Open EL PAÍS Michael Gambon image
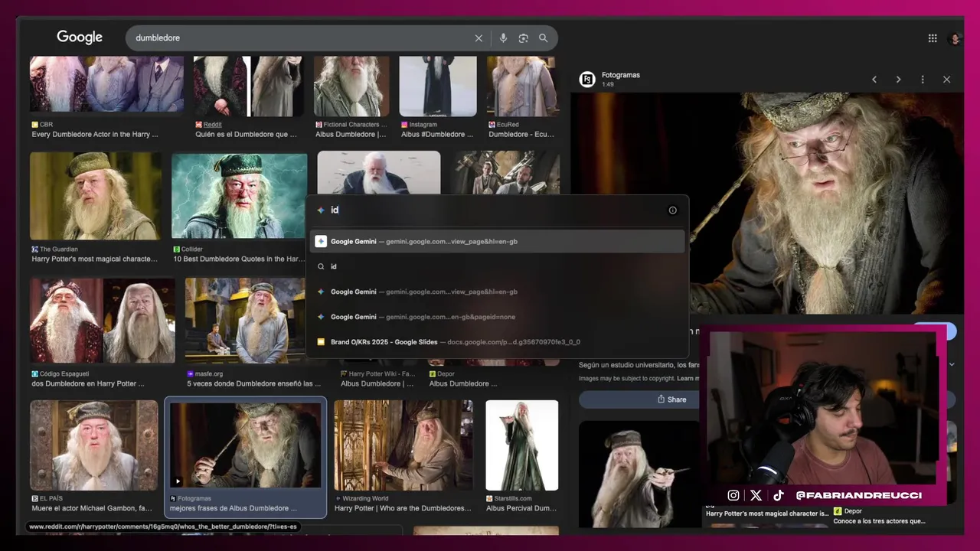Image resolution: width=980 pixels, height=551 pixels. tap(93, 445)
